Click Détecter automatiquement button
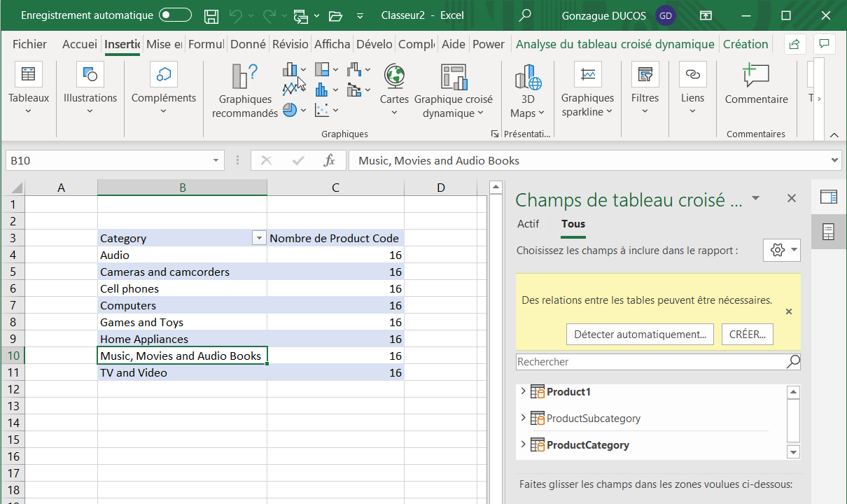 pyautogui.click(x=640, y=334)
